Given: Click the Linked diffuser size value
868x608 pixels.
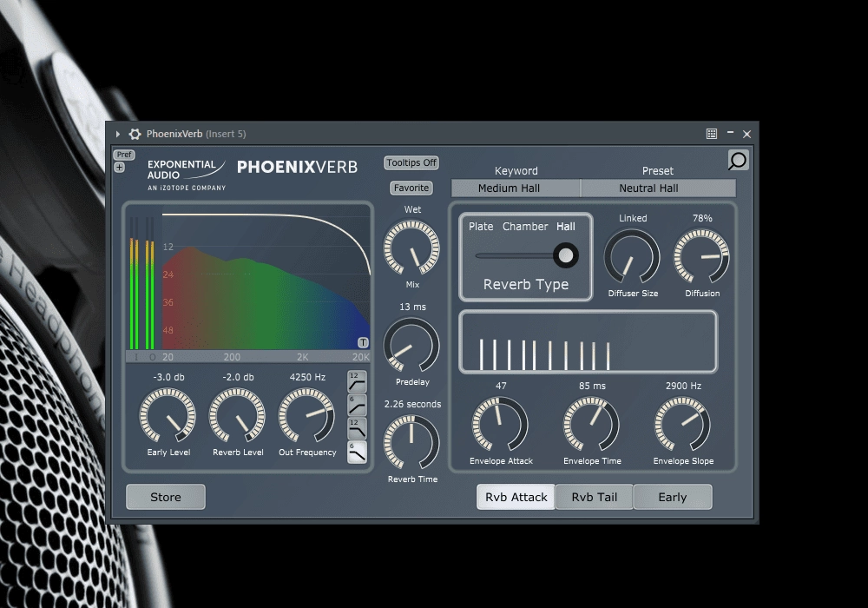Looking at the screenshot, I should click(633, 218).
